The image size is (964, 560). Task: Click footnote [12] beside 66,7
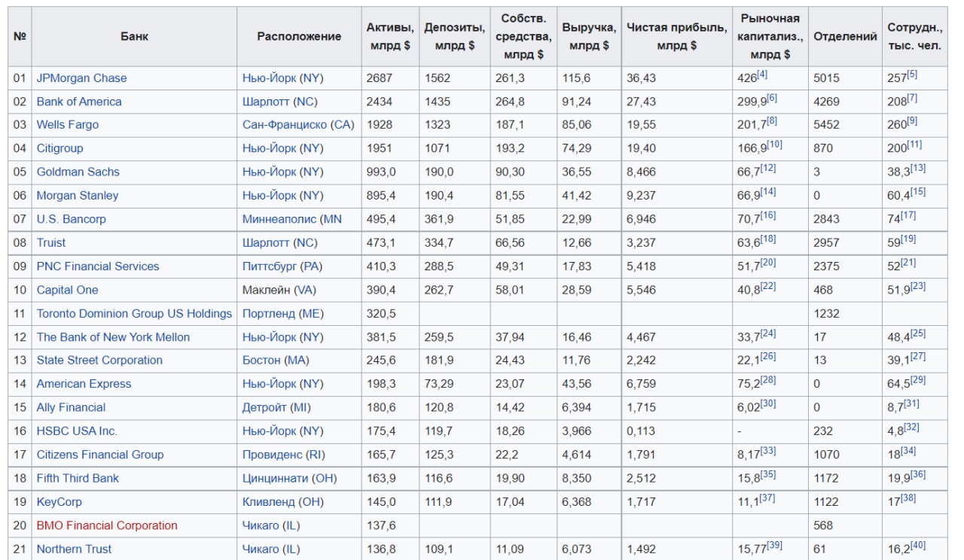click(768, 168)
